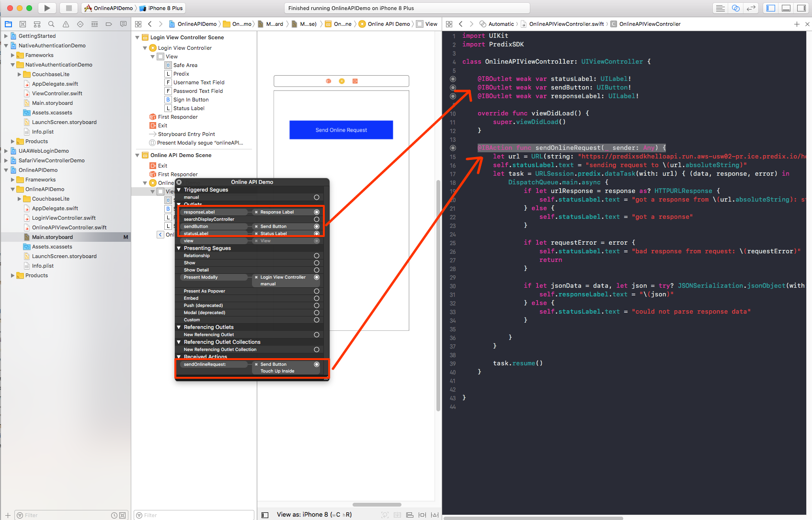Click the Stop button in toolbar
Image resolution: width=812 pixels, height=520 pixels.
(x=69, y=8)
